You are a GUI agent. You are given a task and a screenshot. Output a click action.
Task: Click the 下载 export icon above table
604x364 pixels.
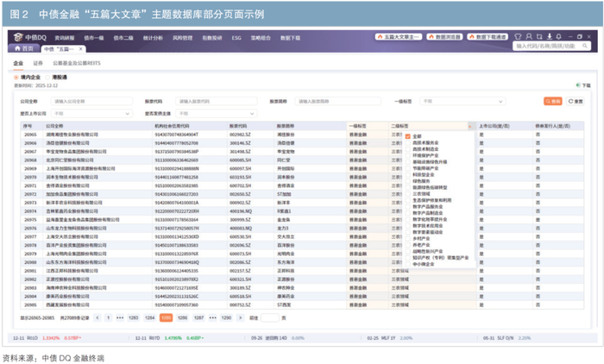pyautogui.click(x=582, y=86)
